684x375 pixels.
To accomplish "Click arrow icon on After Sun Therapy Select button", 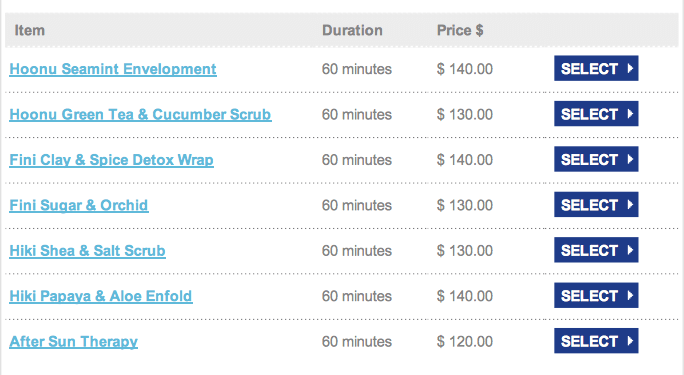I will 630,341.
